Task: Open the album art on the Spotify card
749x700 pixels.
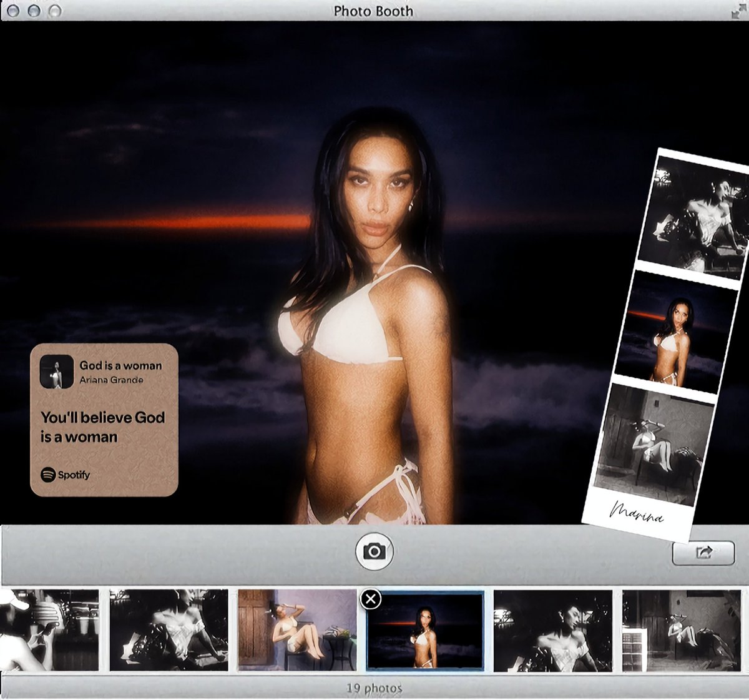Action: pos(56,372)
